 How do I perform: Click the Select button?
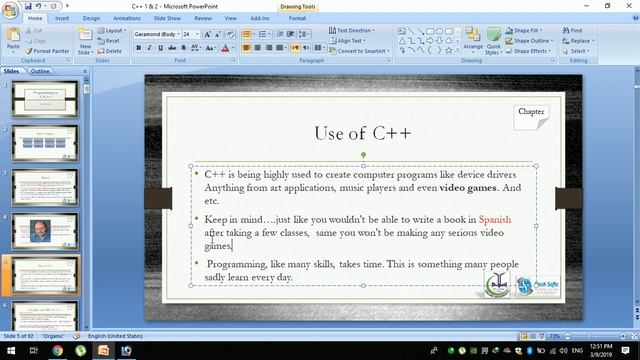576,51
